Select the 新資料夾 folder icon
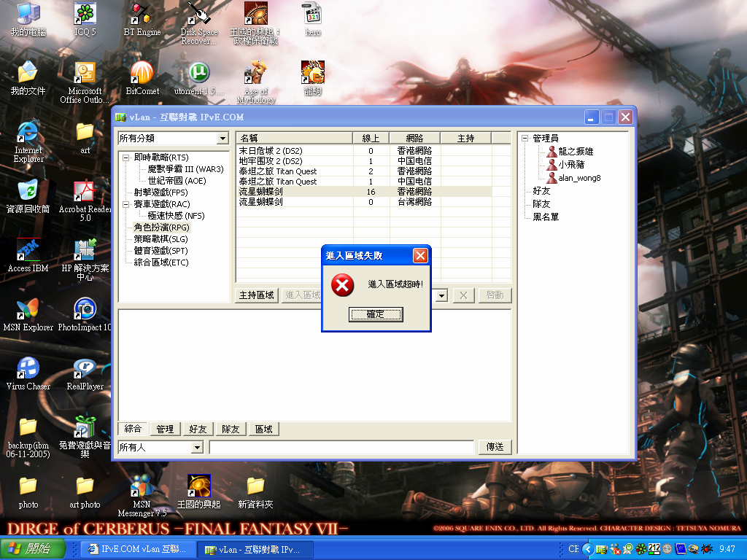 tap(256, 491)
